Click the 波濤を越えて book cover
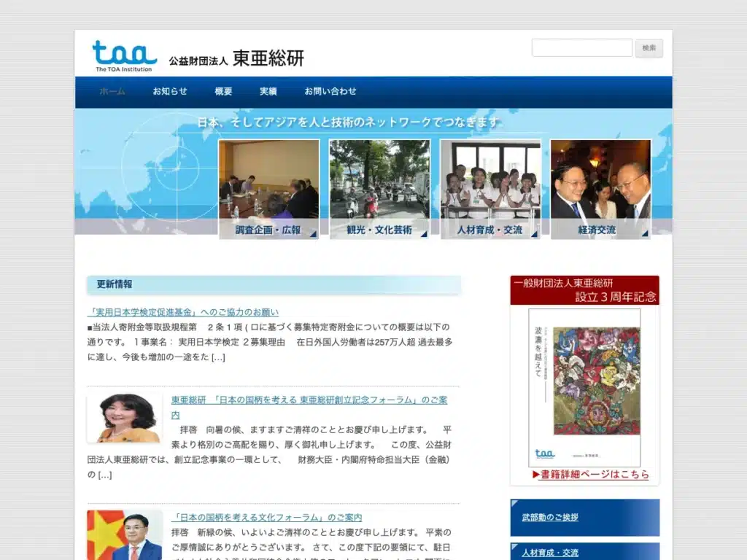 click(x=584, y=388)
